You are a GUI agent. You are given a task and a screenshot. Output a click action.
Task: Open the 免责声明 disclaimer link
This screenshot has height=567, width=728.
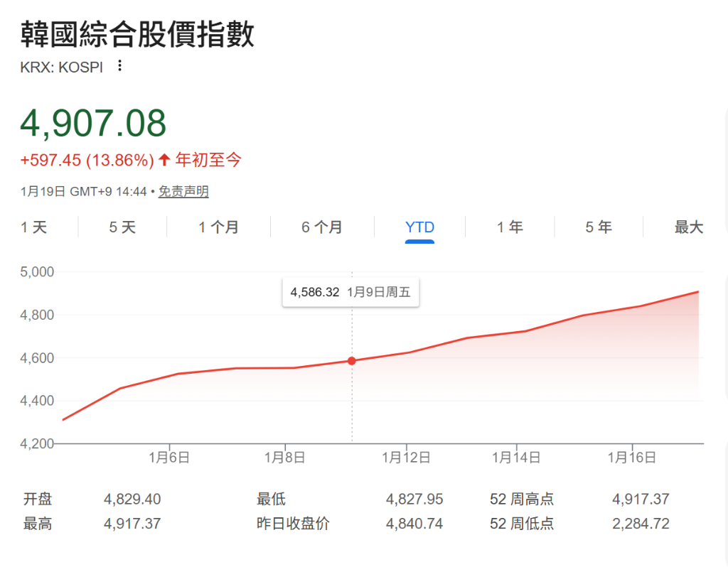(183, 192)
